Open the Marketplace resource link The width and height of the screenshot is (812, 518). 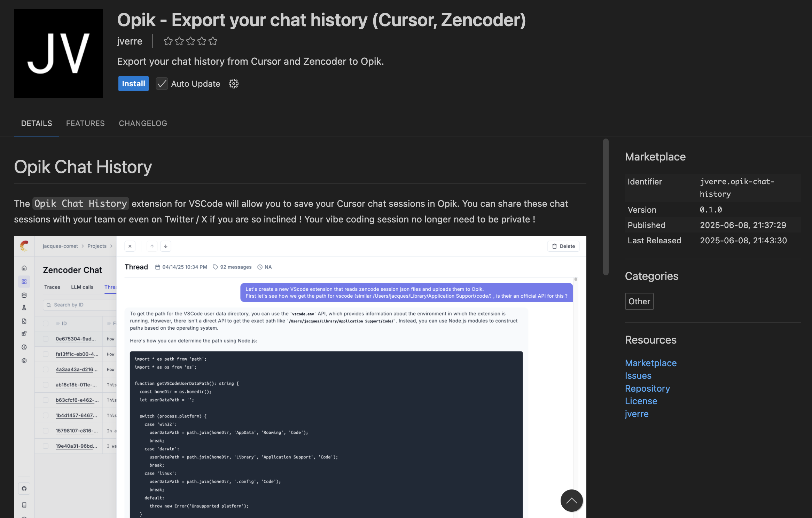coord(651,363)
